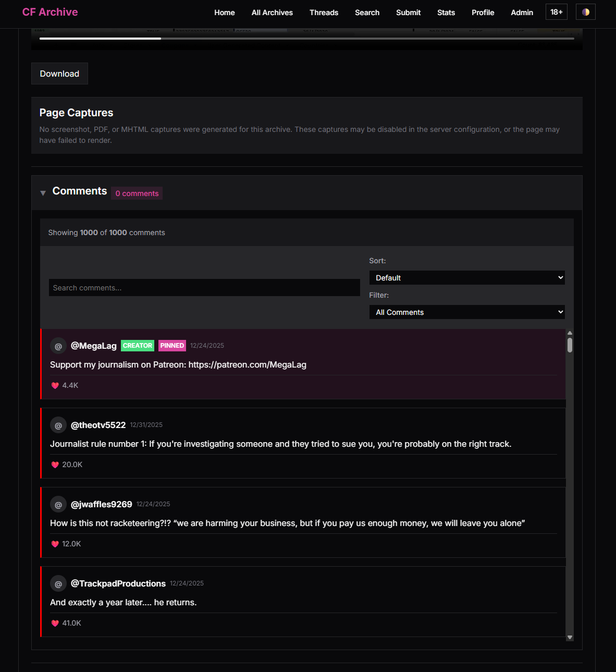Open the Sort dropdown set to Default
The height and width of the screenshot is (672, 616).
pyautogui.click(x=466, y=278)
